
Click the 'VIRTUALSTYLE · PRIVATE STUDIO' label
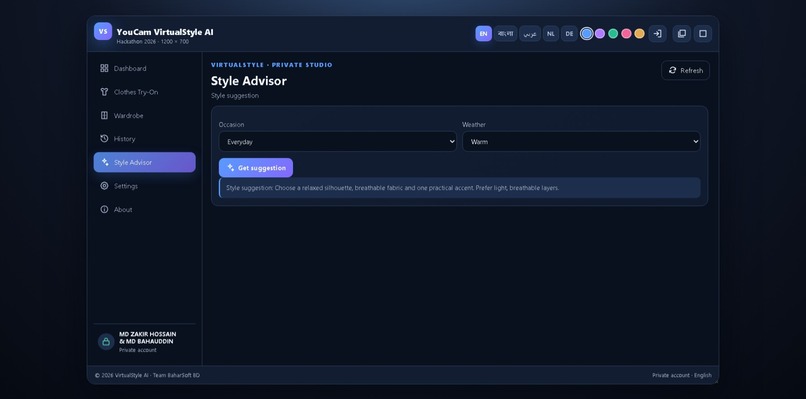[x=271, y=65]
